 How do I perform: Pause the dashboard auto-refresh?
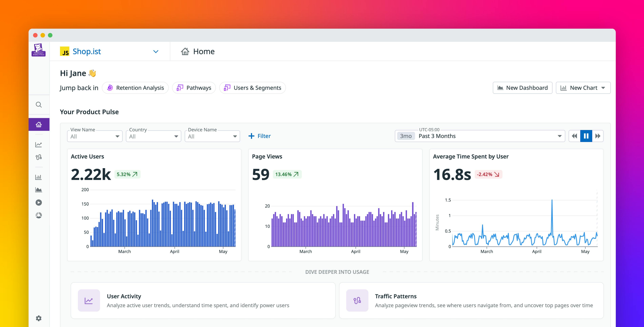(586, 136)
